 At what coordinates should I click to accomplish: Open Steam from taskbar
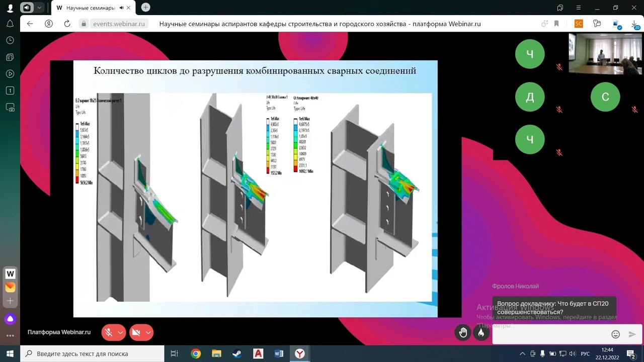237,353
